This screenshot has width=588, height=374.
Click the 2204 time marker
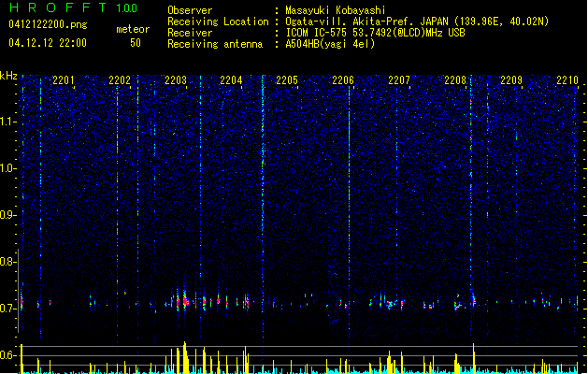pos(231,80)
